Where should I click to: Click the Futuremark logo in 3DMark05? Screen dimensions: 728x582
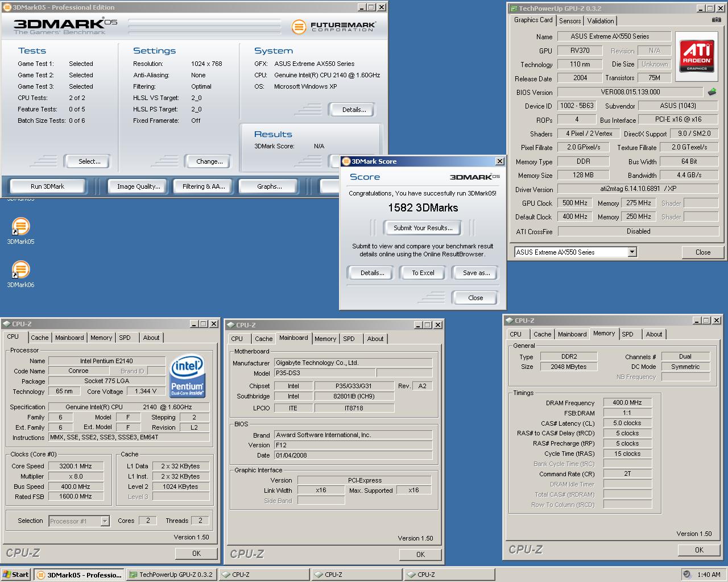(333, 27)
